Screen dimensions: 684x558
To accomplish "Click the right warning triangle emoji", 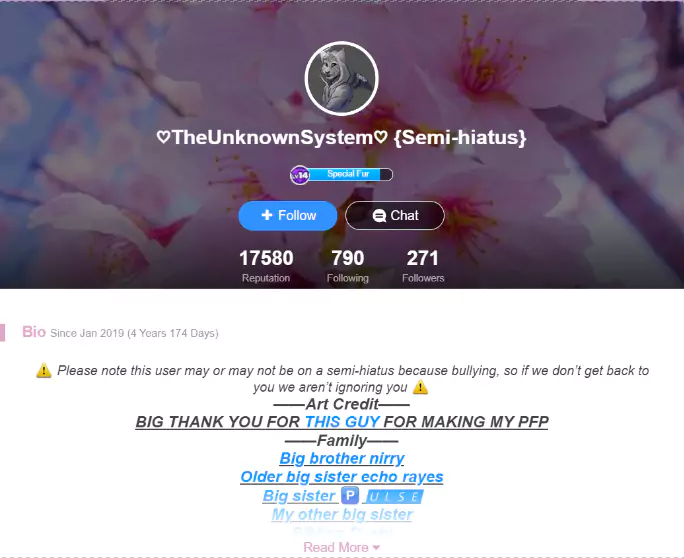I will (421, 387).
